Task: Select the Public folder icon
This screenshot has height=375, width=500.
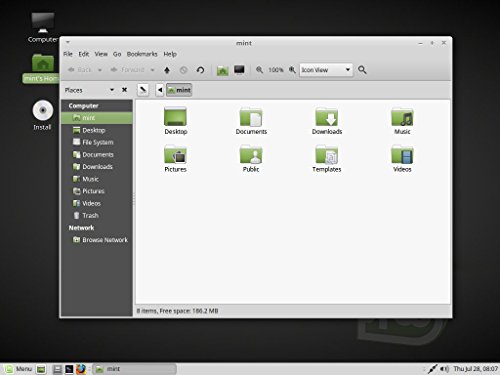Action: click(x=251, y=158)
